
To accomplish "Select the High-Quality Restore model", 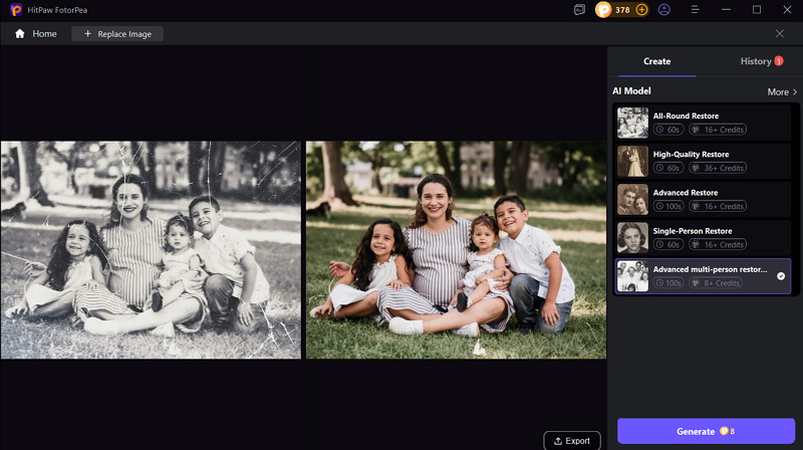I will pyautogui.click(x=703, y=161).
